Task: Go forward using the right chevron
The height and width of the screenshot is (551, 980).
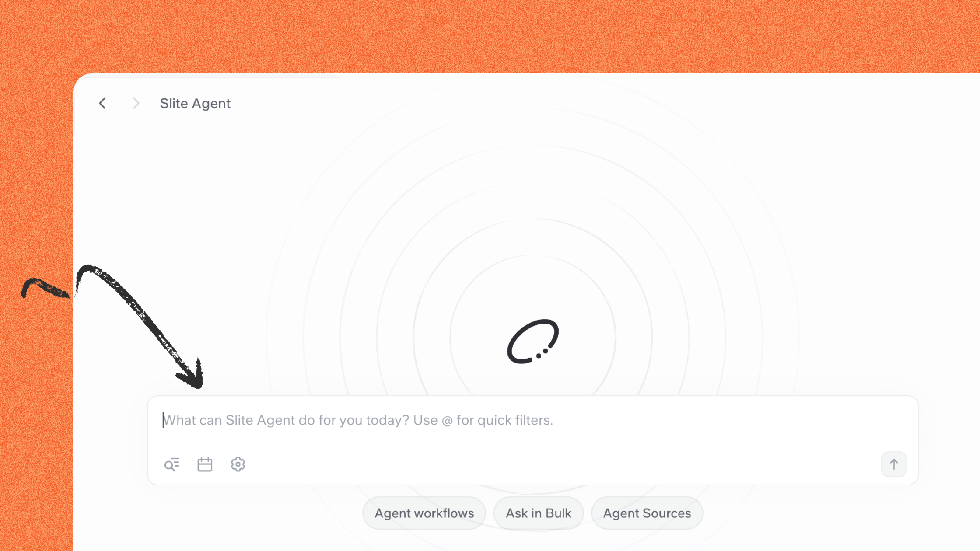Action: 136,103
